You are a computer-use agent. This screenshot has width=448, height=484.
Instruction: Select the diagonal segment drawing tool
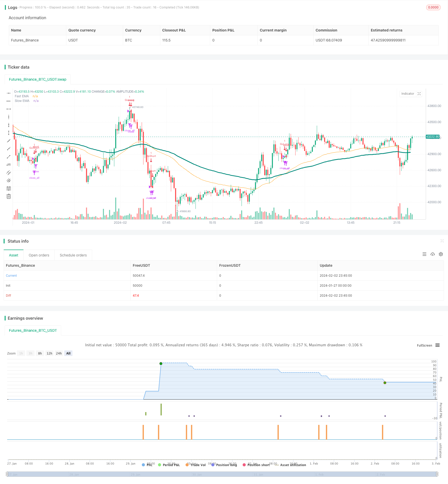point(9,157)
